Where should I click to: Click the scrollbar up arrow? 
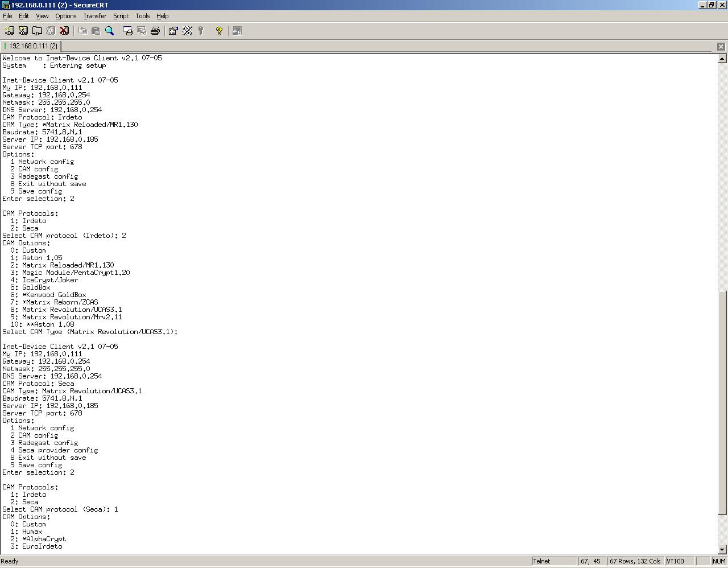722,59
